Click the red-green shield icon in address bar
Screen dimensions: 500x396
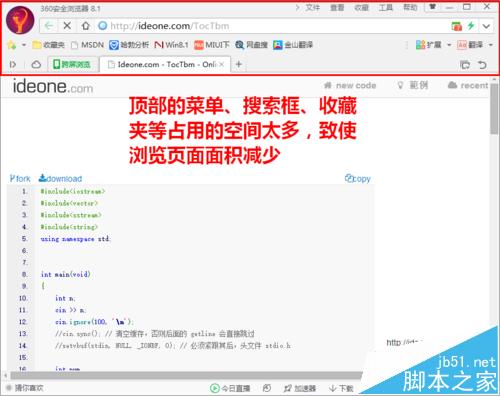pyautogui.click(x=456, y=26)
